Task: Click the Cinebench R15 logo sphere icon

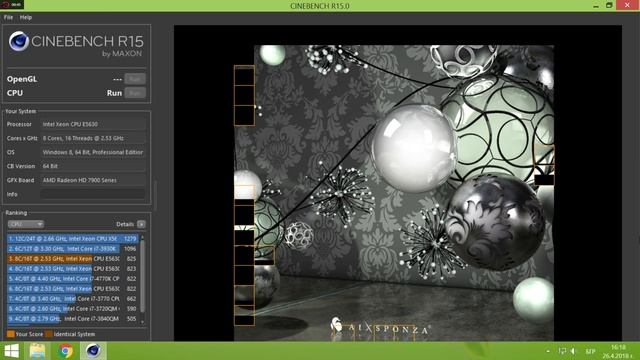Action: click(19, 41)
